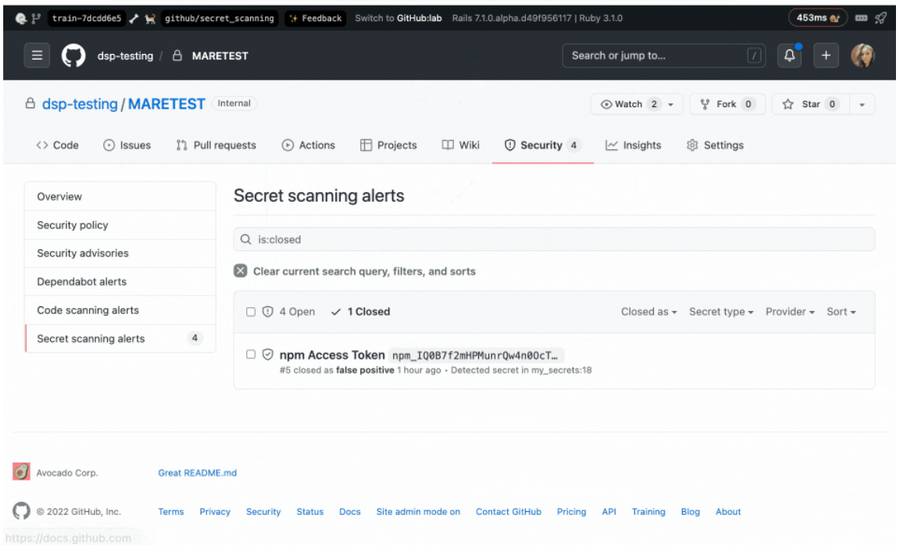Open Contact GitHub footer link

pyautogui.click(x=508, y=511)
